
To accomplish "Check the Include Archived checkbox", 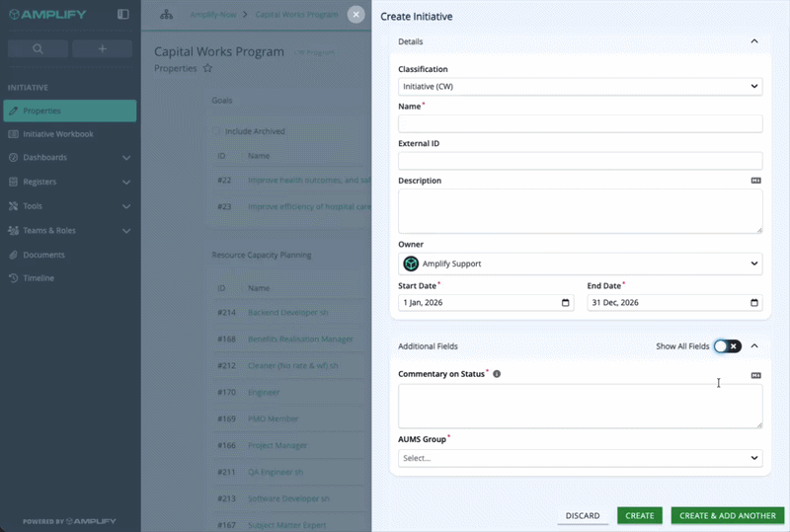I will pos(216,131).
